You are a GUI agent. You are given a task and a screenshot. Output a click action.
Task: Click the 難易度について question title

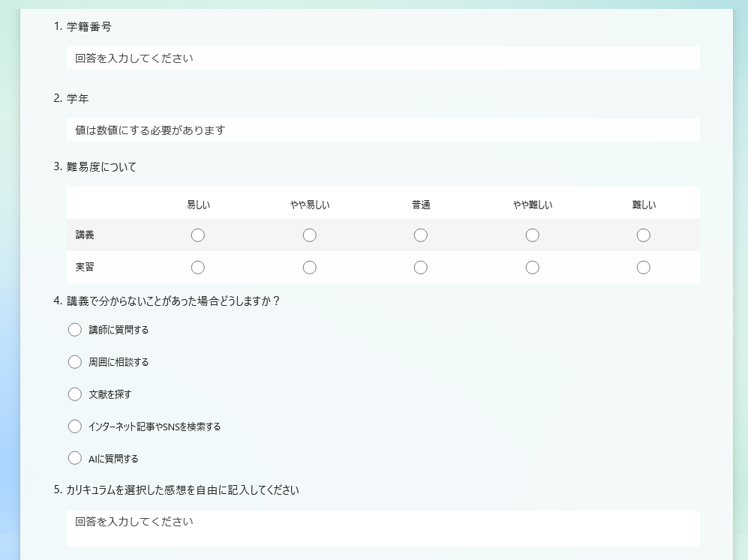[101, 167]
